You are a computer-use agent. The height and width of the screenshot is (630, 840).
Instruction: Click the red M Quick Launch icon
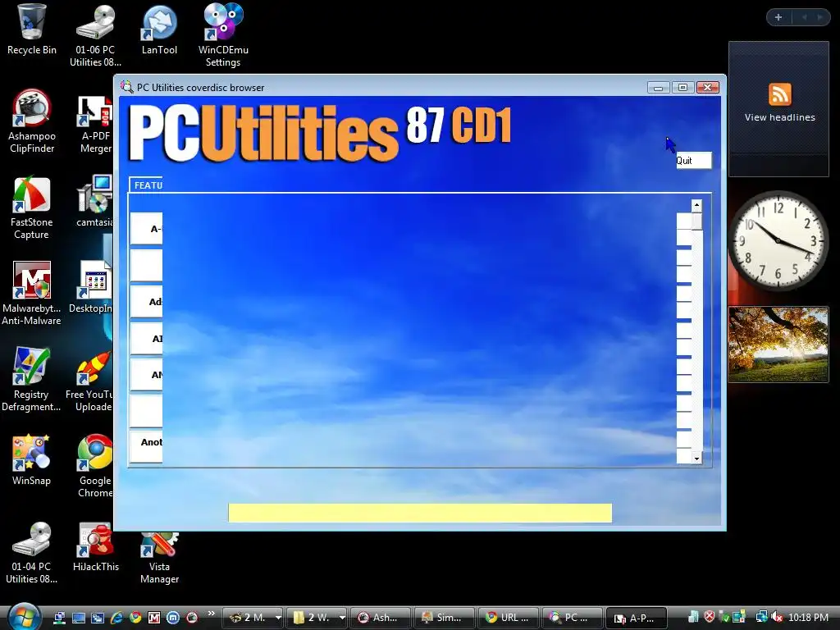(x=153, y=618)
